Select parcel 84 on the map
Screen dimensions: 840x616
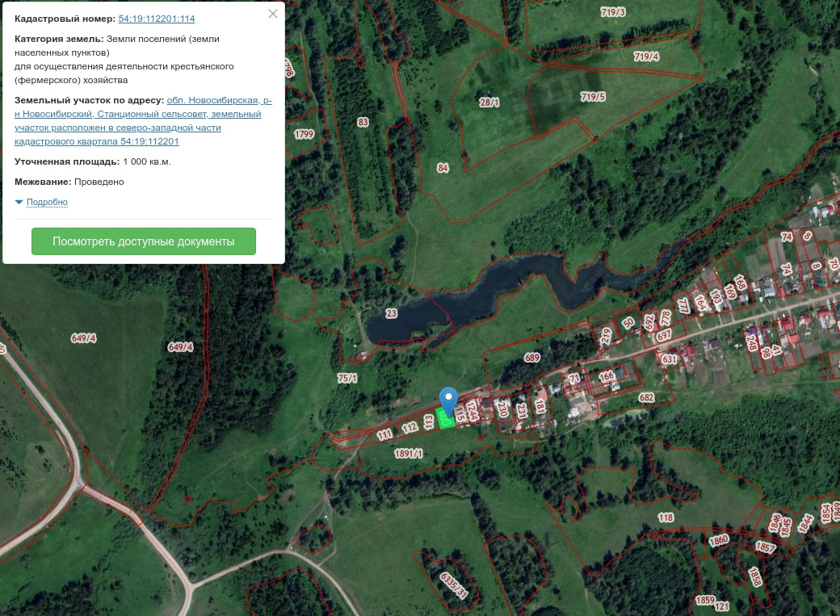point(443,168)
